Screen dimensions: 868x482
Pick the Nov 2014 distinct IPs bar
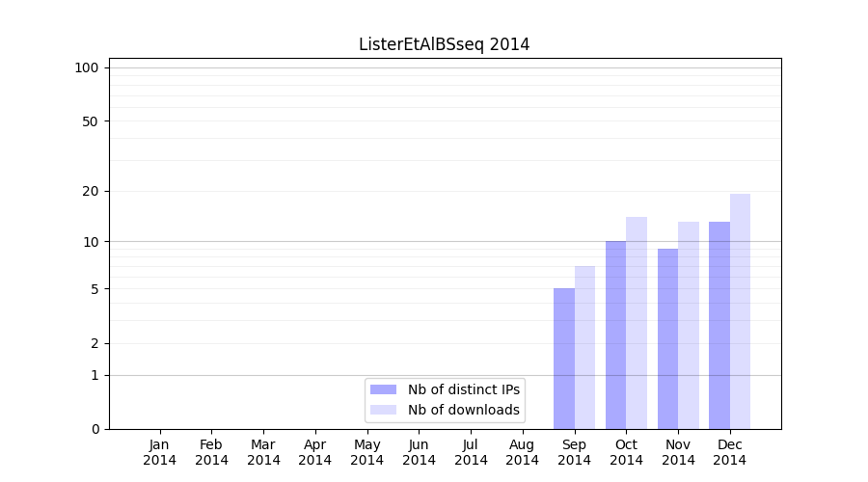click(x=667, y=338)
